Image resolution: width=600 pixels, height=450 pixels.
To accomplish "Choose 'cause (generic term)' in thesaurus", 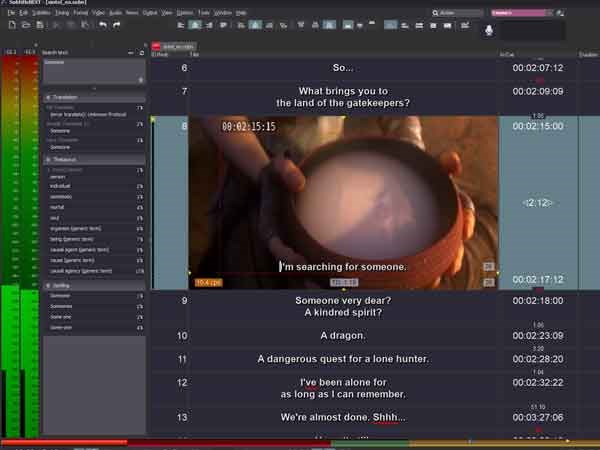I will (72, 261).
